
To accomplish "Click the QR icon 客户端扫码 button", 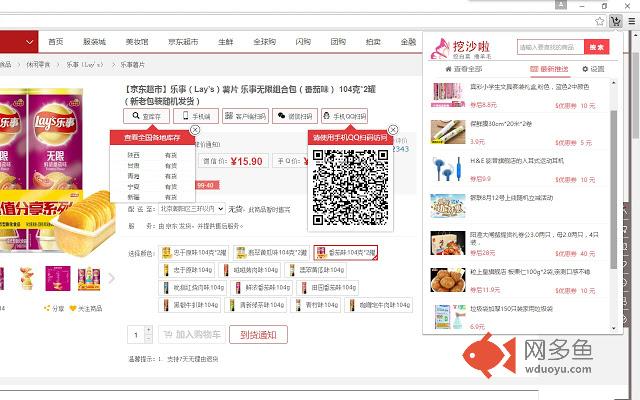I will coord(245,116).
